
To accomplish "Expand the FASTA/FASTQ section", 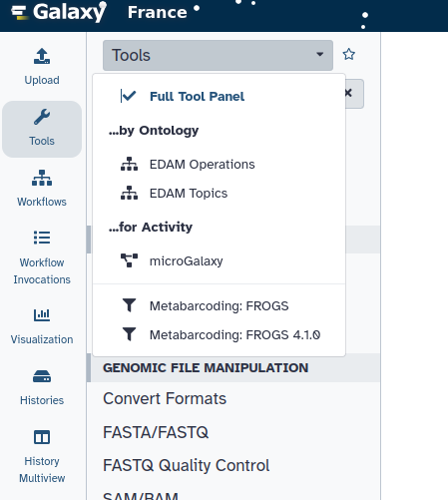I will pyautogui.click(x=156, y=432).
